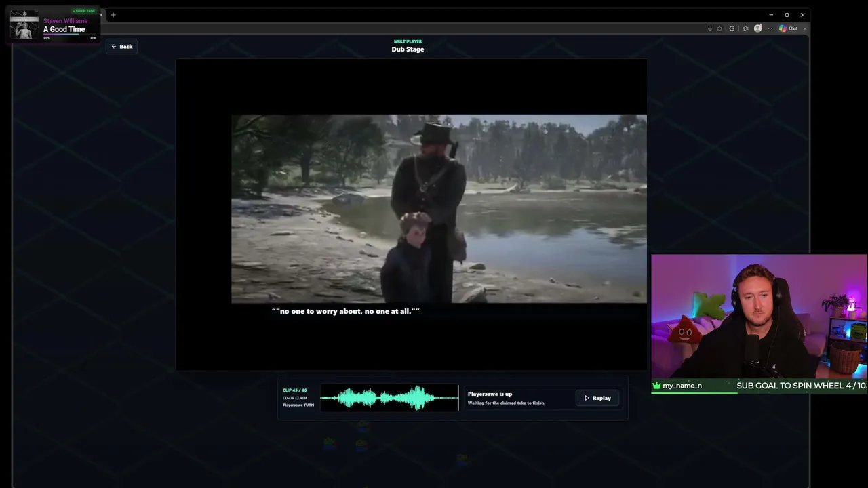The width and height of the screenshot is (868, 488).
Task: Click the "CO-OP CLAIM" label
Action: pos(295,398)
